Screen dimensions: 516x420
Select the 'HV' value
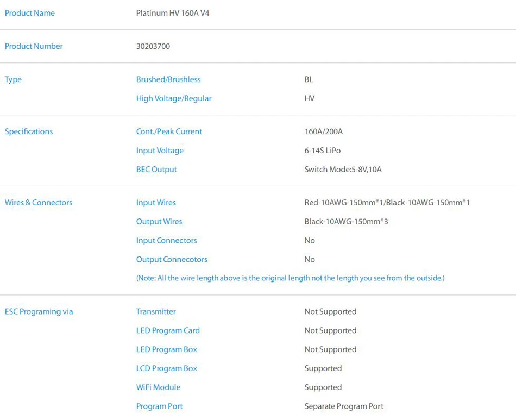(310, 98)
